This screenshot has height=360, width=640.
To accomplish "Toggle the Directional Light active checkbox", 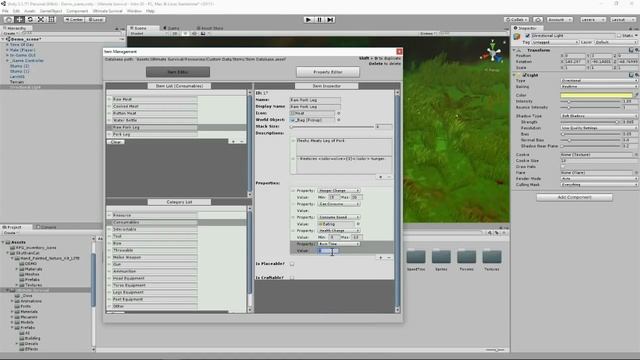I will [x=527, y=36].
